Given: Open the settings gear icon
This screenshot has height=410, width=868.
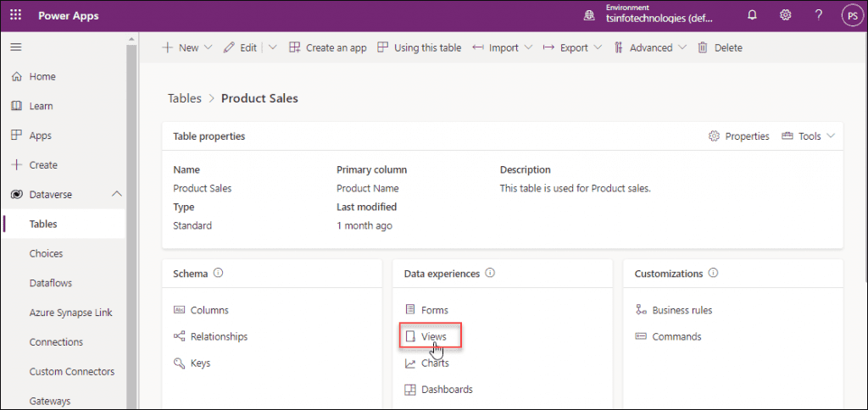Looking at the screenshot, I should click(785, 15).
